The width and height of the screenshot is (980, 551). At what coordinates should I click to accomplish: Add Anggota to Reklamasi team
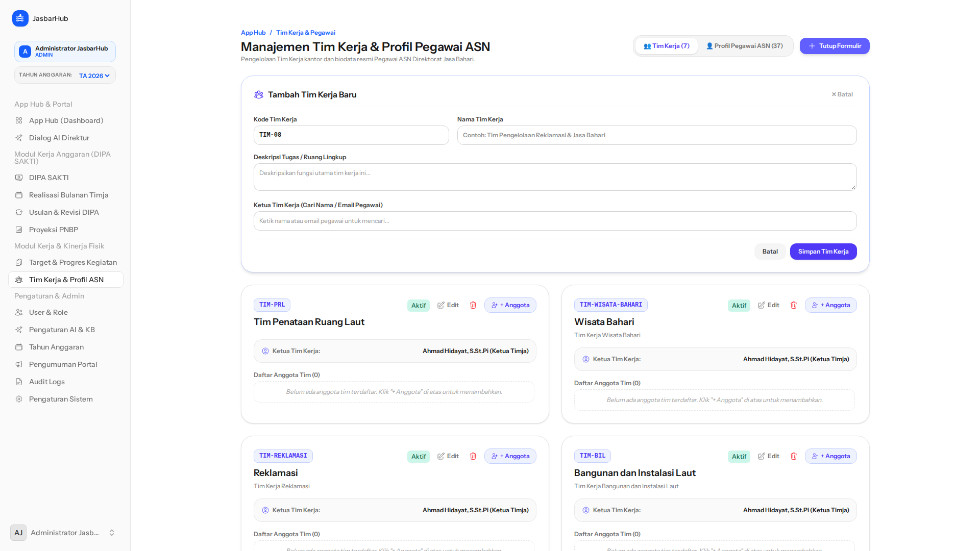(510, 456)
